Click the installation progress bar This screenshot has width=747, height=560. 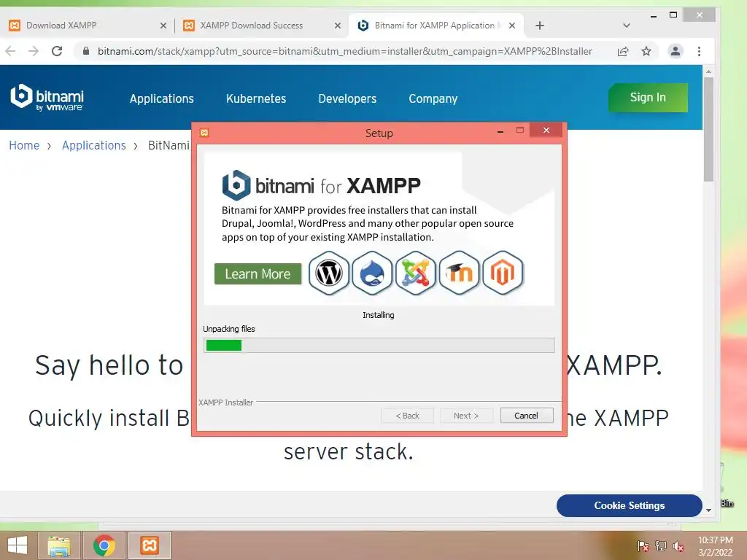(379, 345)
